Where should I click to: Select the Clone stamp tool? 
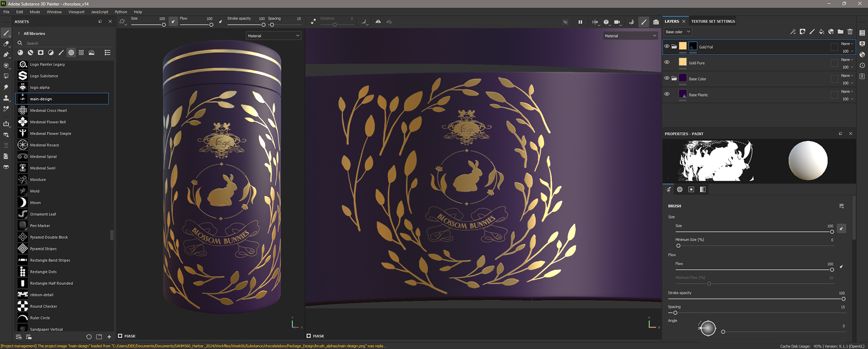pyautogui.click(x=6, y=98)
